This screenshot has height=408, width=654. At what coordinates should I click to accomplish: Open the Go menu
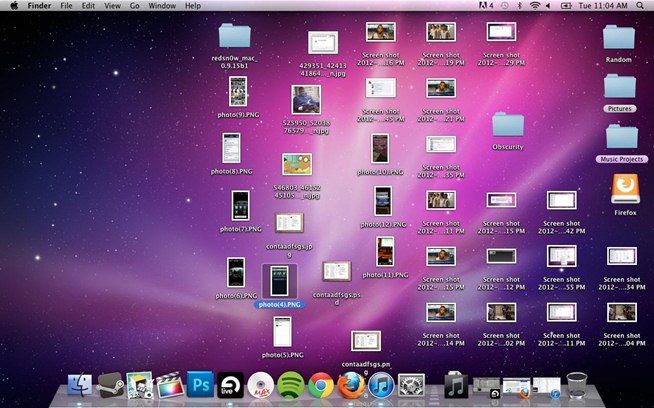134,6
